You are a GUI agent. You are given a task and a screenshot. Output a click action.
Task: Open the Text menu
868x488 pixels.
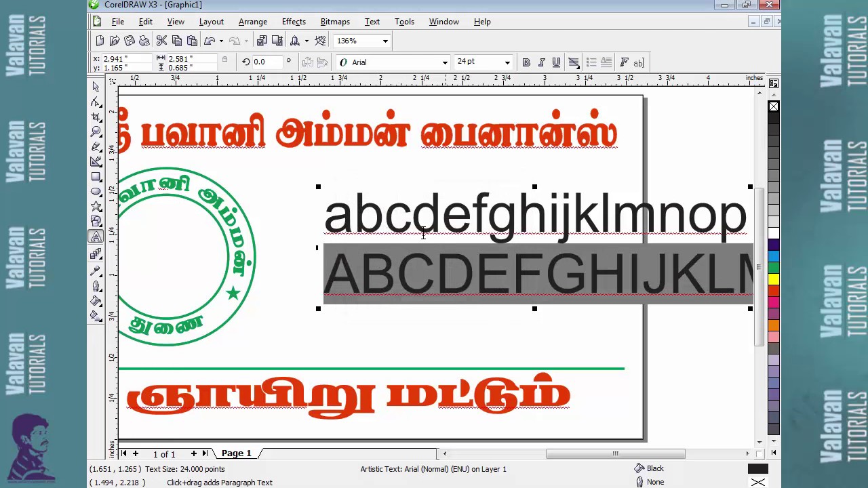tap(372, 22)
